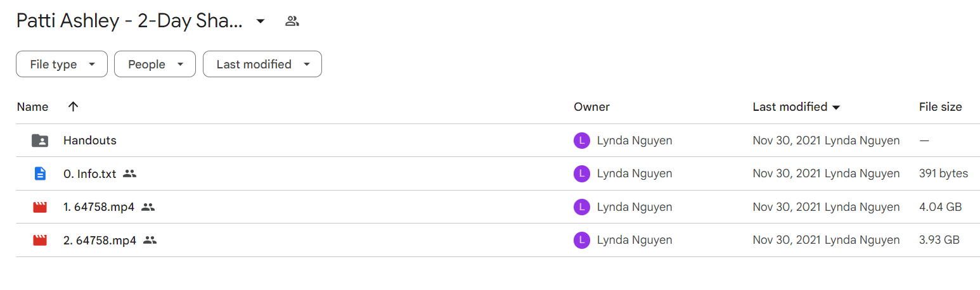Select the 0. Info.txt file

point(90,173)
